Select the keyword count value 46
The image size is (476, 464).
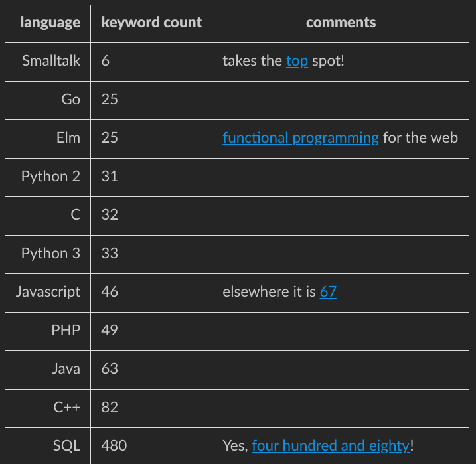tap(110, 292)
